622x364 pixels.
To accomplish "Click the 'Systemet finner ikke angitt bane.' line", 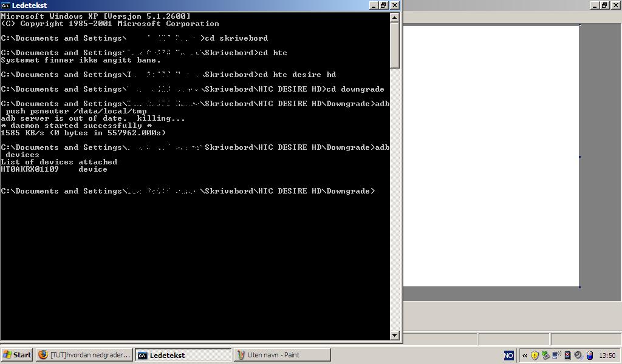I will coord(81,60).
